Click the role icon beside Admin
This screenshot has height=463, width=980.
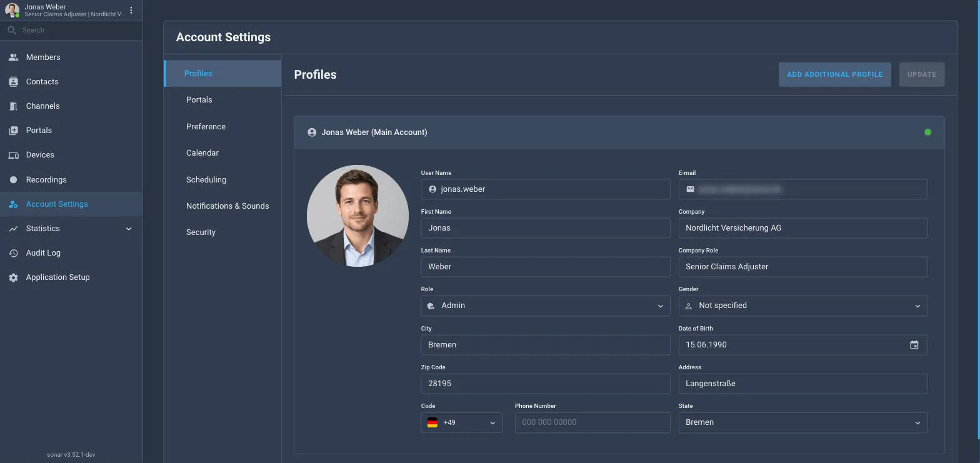(x=431, y=306)
